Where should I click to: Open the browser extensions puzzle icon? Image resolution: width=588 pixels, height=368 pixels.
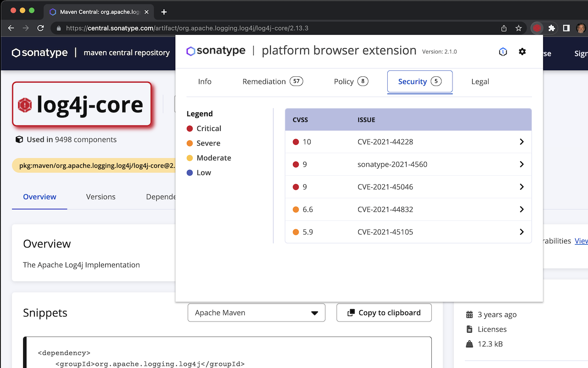tap(552, 28)
